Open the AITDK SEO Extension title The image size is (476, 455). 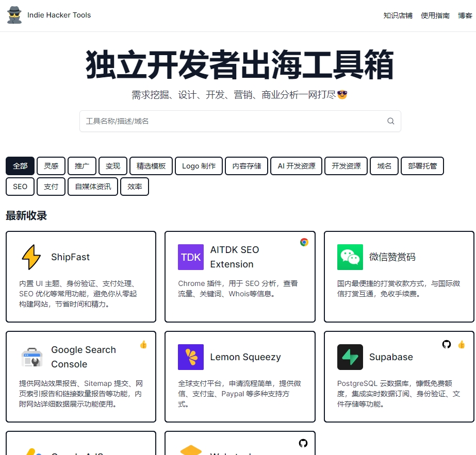coord(235,257)
